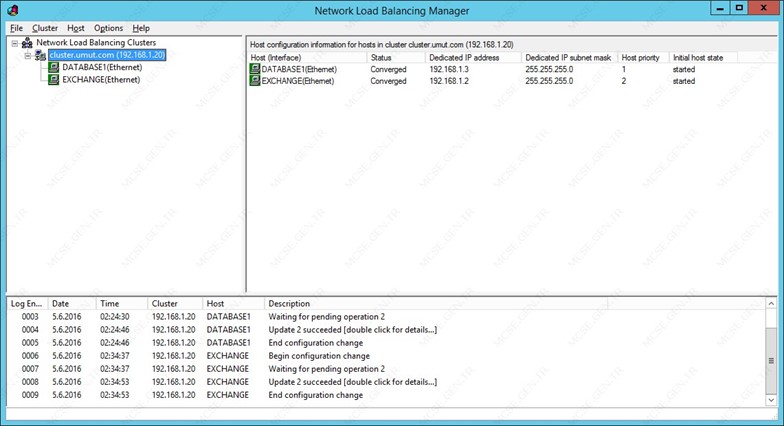Open the Cluster menu

pos(45,28)
